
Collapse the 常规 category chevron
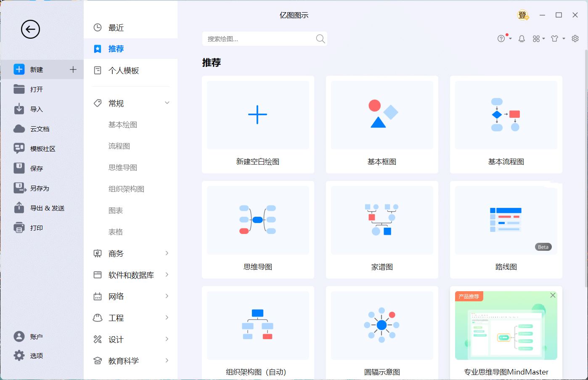pos(167,103)
